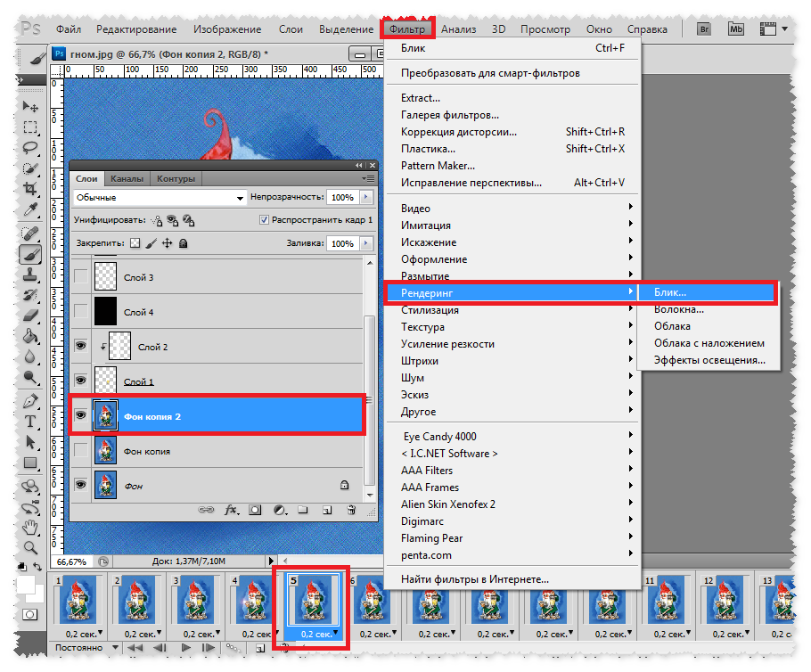Select the Clone Stamp tool

tap(30, 275)
